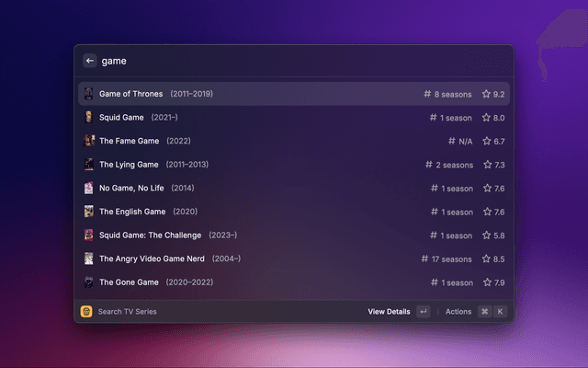Click the yellow Search TV Series icon
588x368 pixels.
tap(86, 312)
